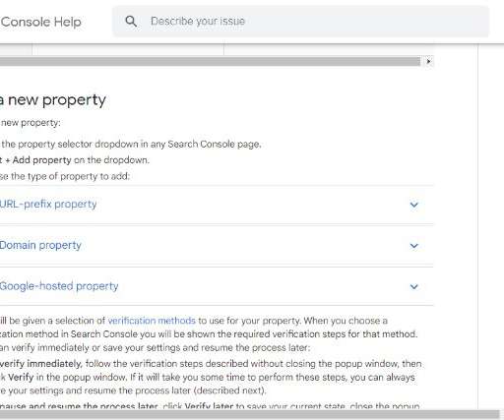Click the 'Domain property' label
Screen dimensions: 504x420
pos(40,245)
